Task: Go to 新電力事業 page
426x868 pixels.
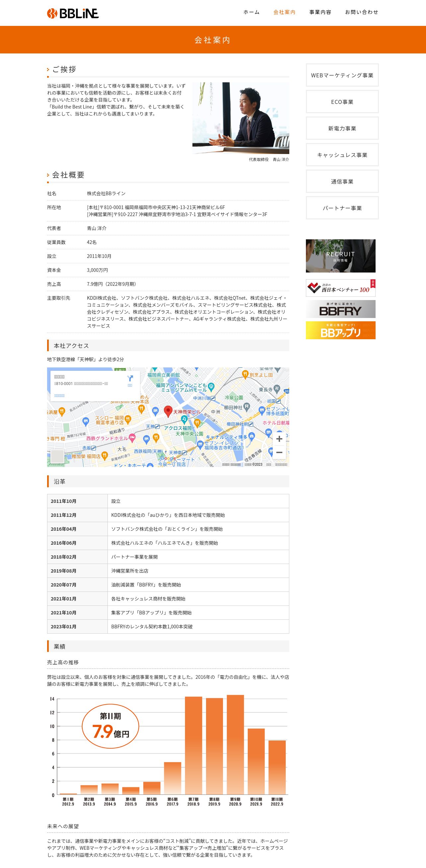Action: click(342, 128)
